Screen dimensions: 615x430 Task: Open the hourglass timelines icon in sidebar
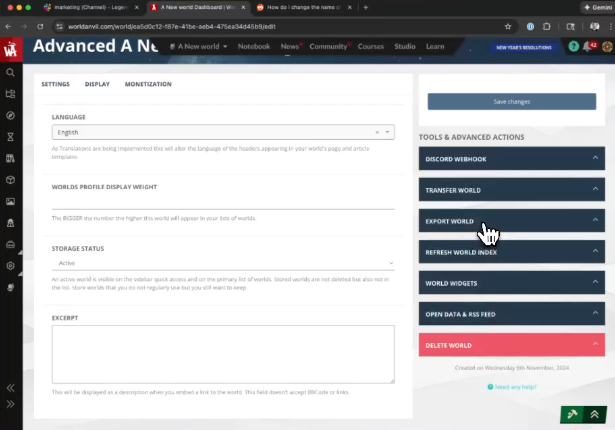click(x=11, y=137)
